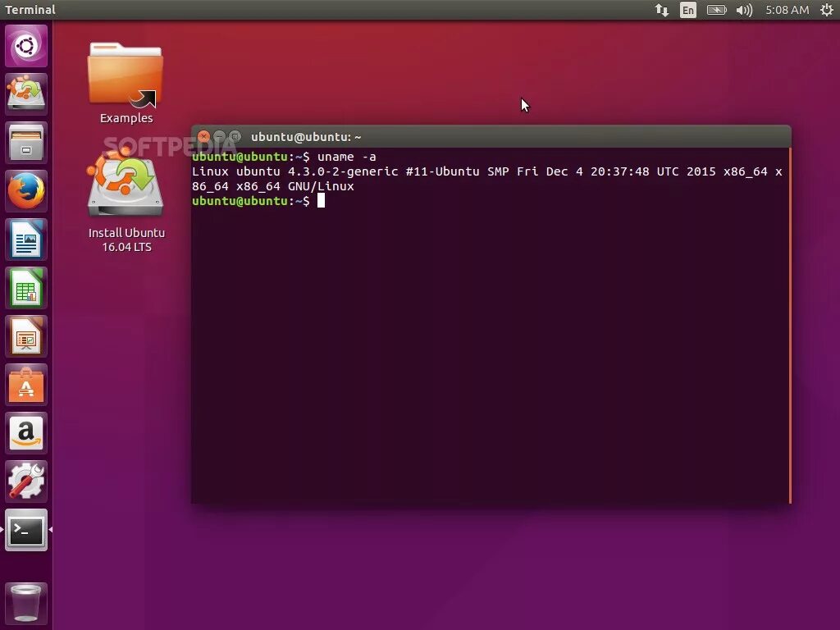Launch Firefox web browser

(x=25, y=191)
